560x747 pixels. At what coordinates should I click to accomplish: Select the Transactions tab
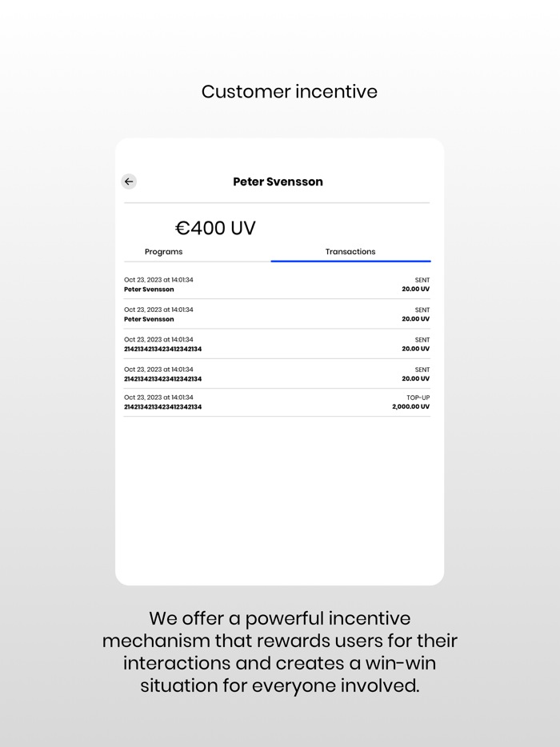[x=350, y=252]
